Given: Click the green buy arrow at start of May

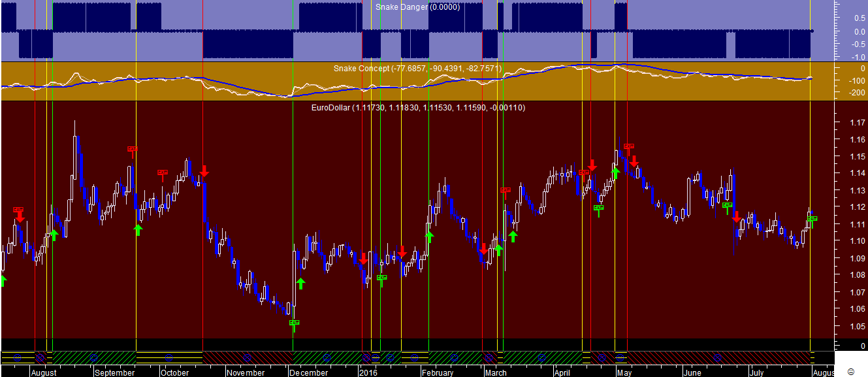Looking at the screenshot, I should coord(615,172).
